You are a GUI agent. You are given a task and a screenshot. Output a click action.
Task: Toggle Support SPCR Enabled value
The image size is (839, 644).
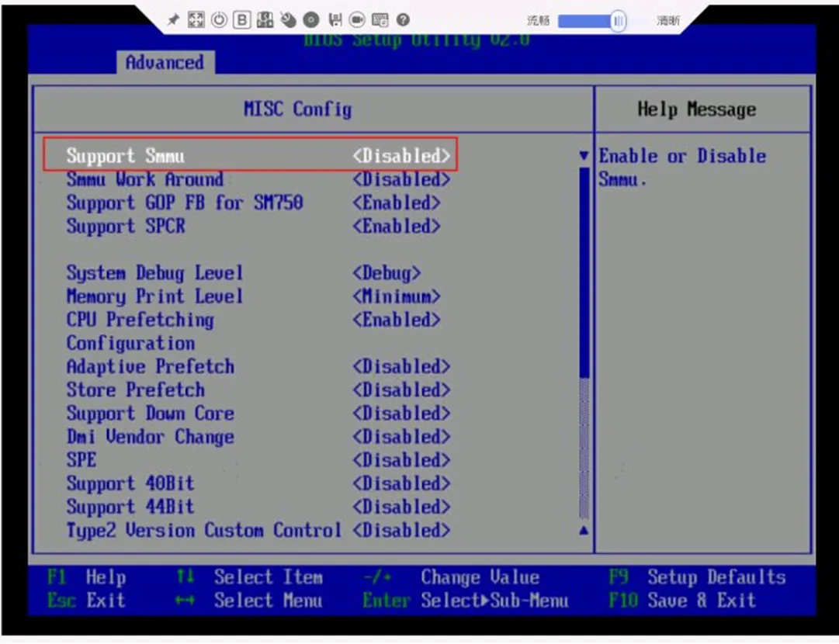tap(397, 226)
